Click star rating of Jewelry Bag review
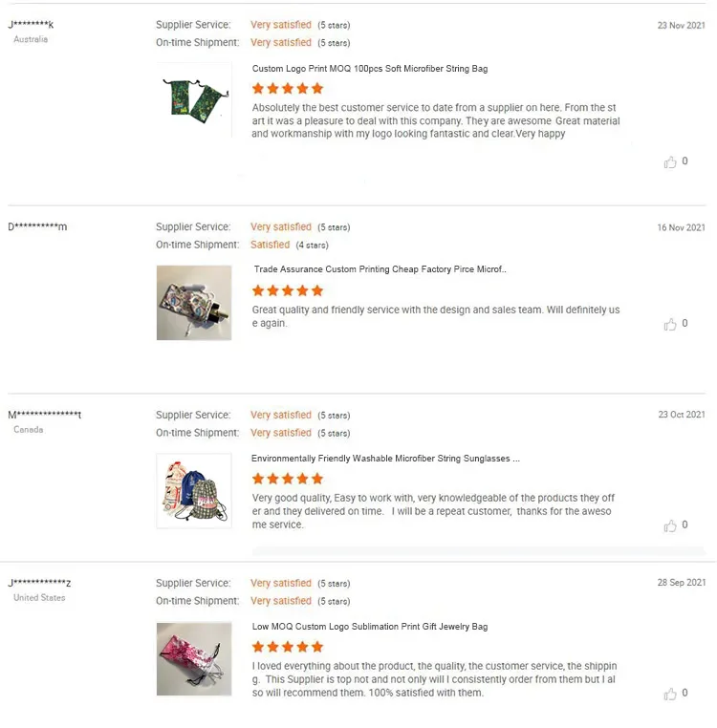The width and height of the screenshot is (717, 728). point(288,647)
